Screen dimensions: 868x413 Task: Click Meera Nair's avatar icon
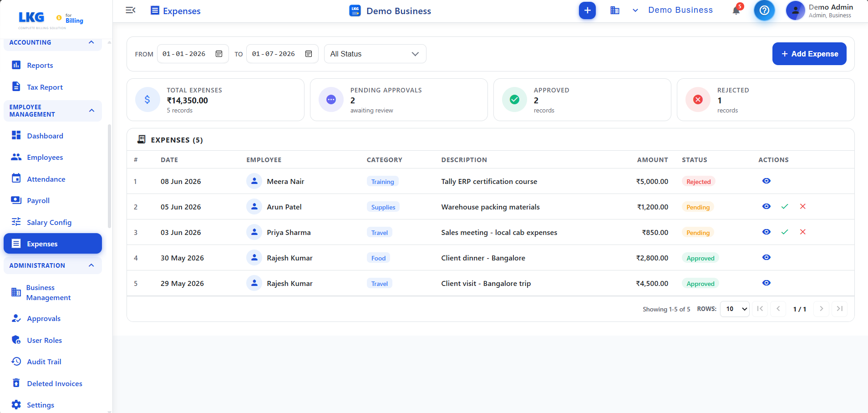(x=254, y=181)
